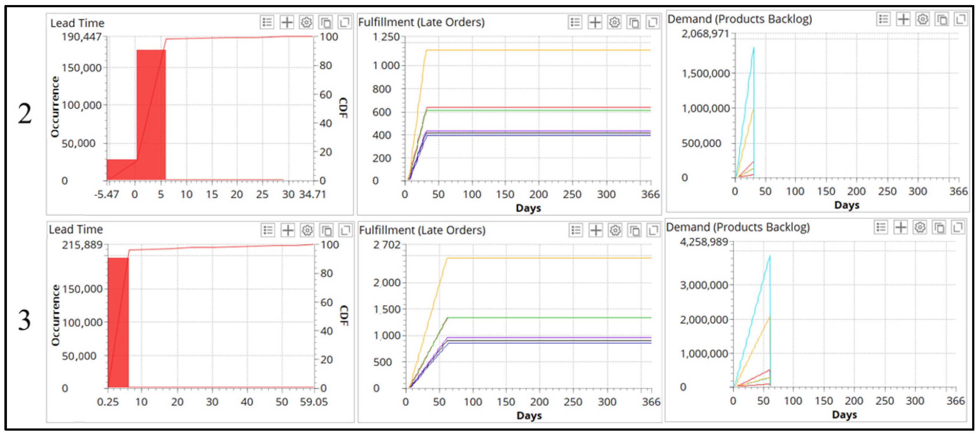Click the bottom Fulfillment (Late Orders) chart title
980x436 pixels.
(422, 230)
